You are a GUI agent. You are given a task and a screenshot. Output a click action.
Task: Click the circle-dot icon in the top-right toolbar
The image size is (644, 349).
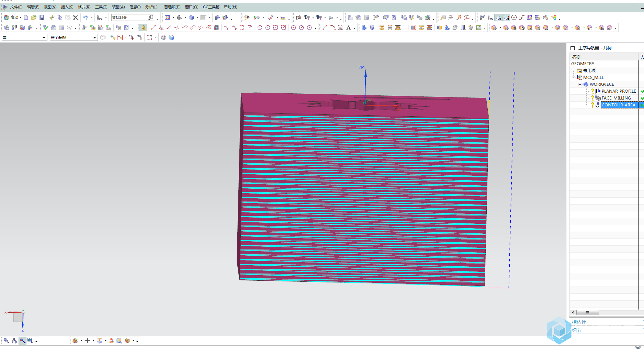coord(514,18)
